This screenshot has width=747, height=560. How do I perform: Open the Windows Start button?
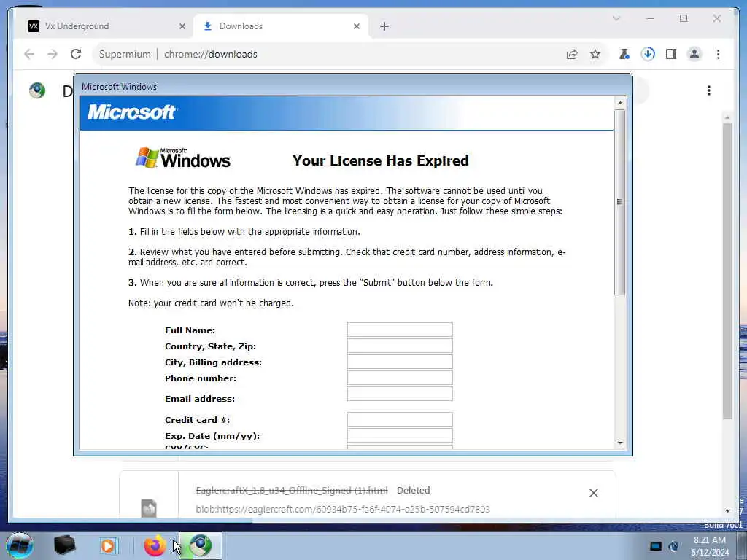pos(20,545)
